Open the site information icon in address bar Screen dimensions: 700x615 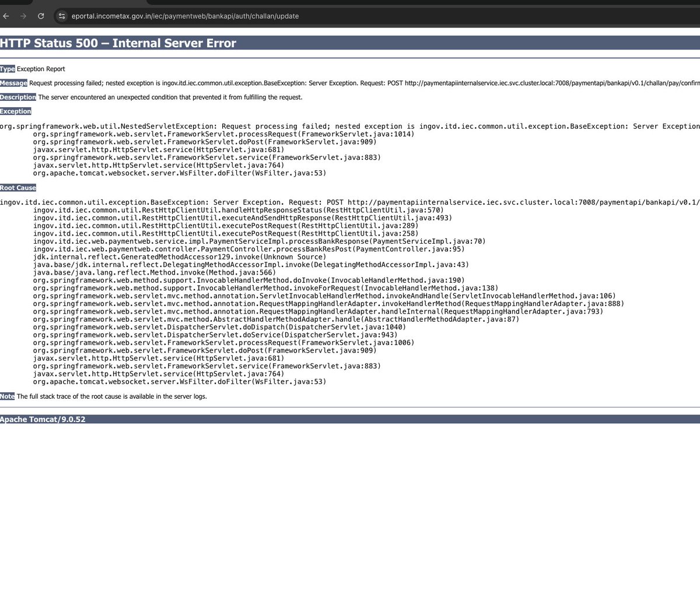pos(62,16)
